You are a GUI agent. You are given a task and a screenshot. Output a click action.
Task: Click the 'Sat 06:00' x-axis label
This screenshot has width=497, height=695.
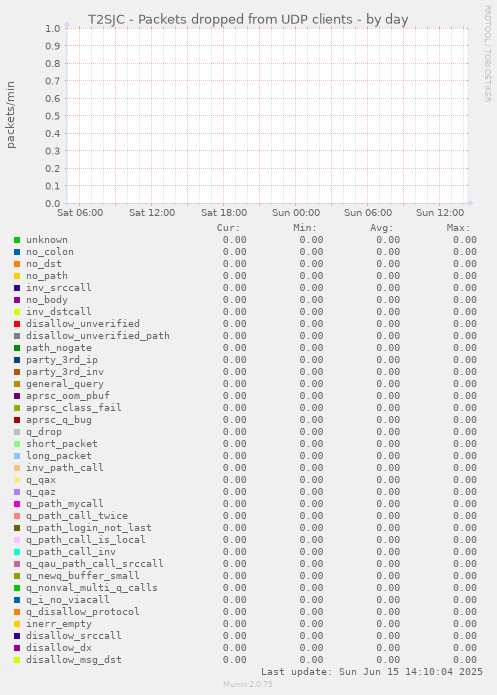pos(80,213)
